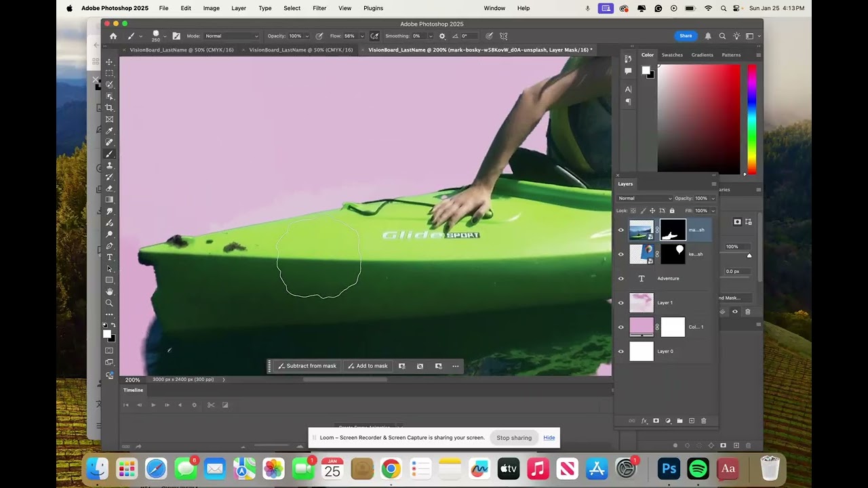
Task: Toggle visibility of Layer 1
Action: coord(620,303)
